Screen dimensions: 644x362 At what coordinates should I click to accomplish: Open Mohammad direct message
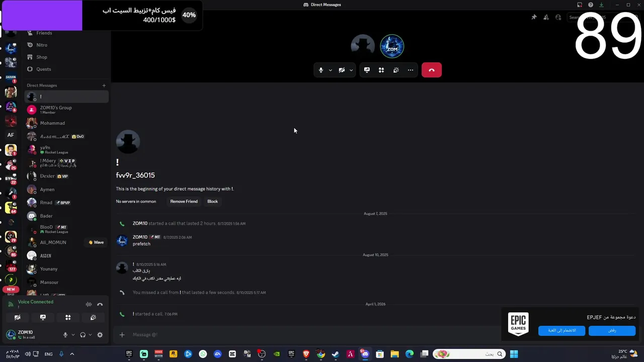click(x=66, y=123)
